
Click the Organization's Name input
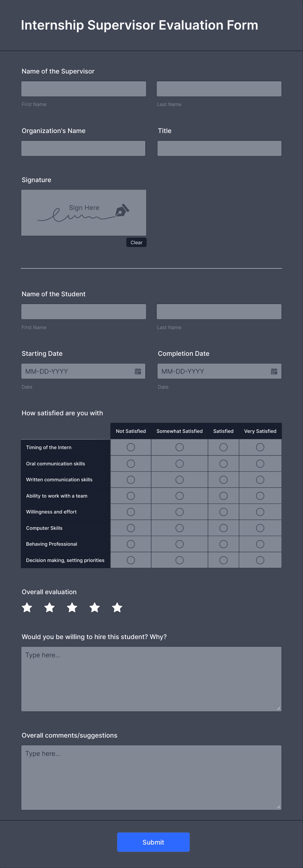coord(83,148)
